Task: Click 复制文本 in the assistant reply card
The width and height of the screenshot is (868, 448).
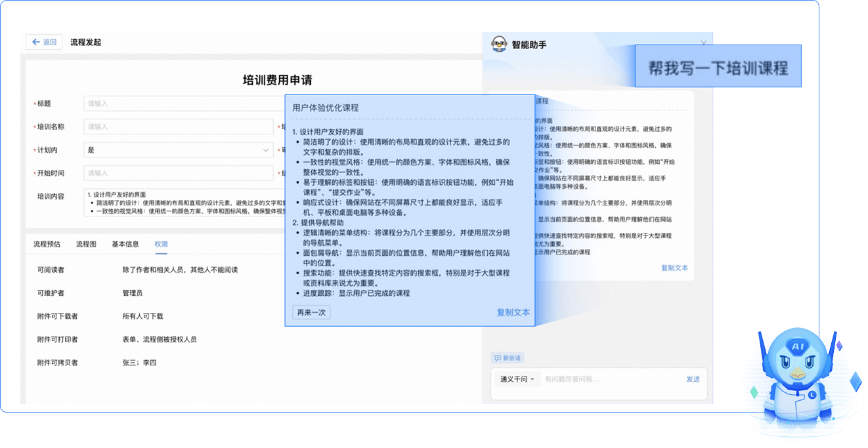Action: pos(674,268)
